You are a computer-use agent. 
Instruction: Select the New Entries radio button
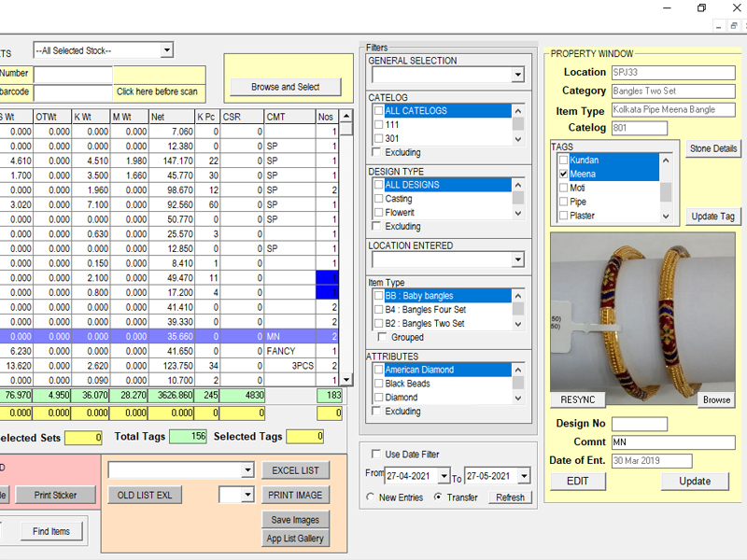coord(370,497)
